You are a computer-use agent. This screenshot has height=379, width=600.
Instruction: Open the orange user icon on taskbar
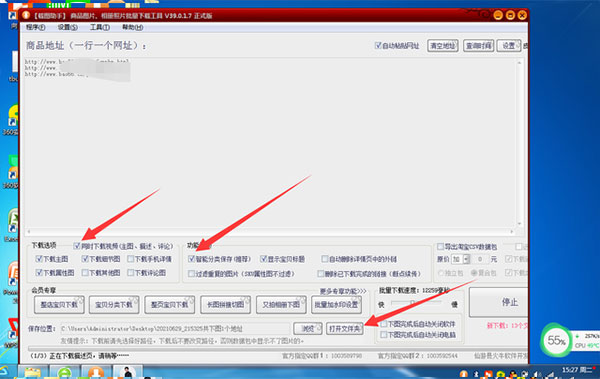pyautogui.click(x=96, y=372)
